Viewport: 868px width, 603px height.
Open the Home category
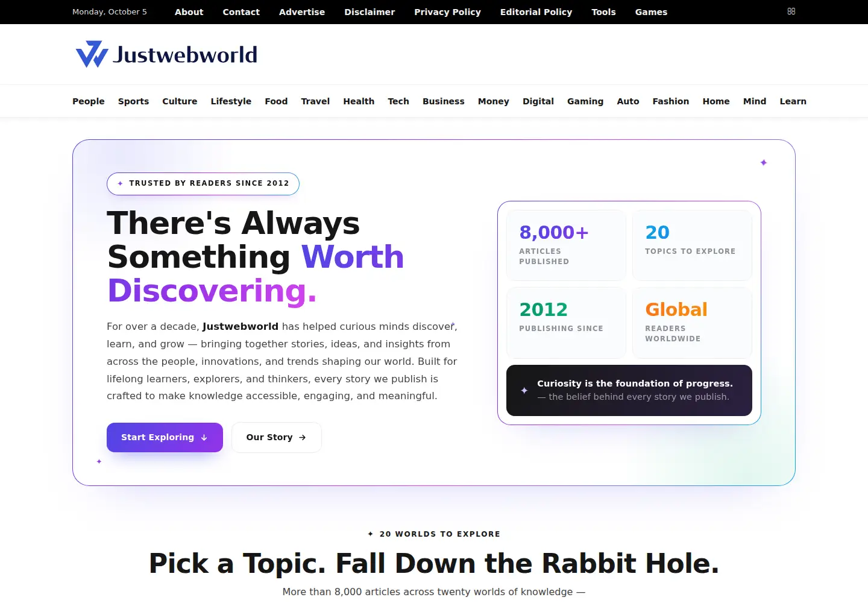(x=716, y=101)
